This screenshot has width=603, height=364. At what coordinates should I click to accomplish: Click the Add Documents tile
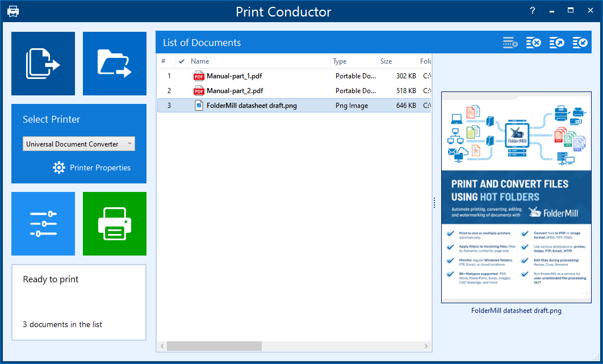pyautogui.click(x=43, y=64)
